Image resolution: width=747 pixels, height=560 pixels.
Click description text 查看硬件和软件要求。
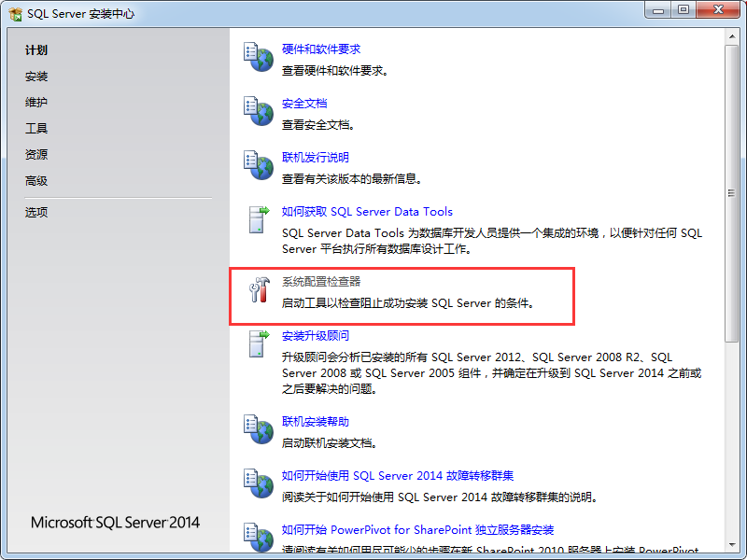[x=336, y=71]
